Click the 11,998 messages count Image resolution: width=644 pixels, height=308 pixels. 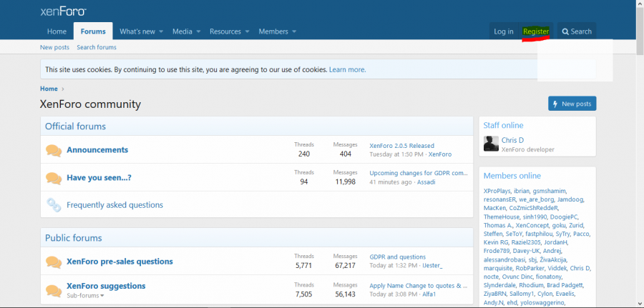[345, 182]
